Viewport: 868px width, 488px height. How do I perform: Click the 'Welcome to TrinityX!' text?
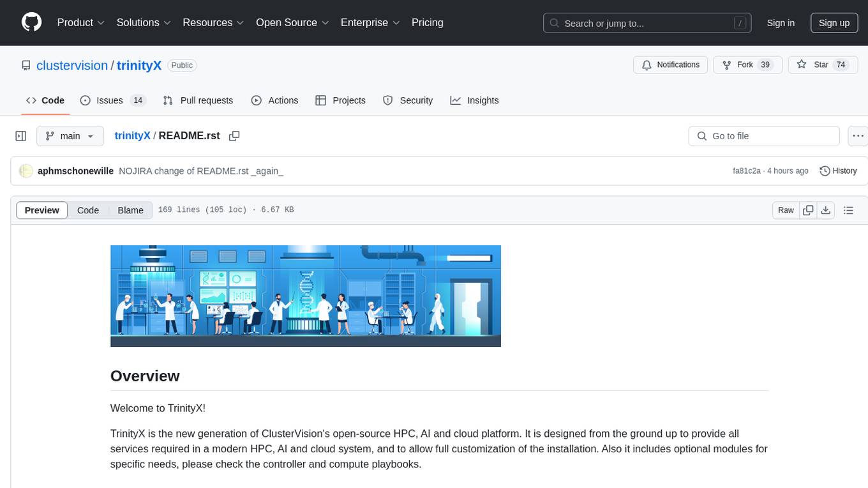[158, 408]
